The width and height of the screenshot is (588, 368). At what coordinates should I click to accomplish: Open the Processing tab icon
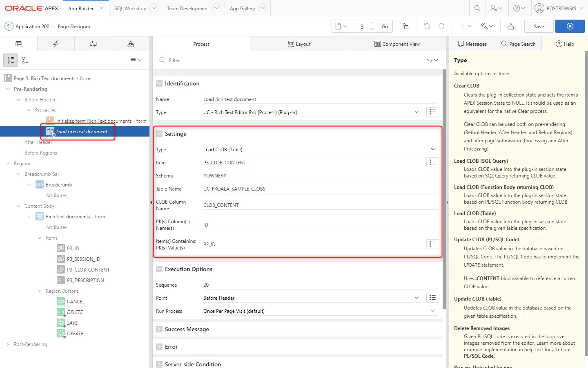click(93, 44)
